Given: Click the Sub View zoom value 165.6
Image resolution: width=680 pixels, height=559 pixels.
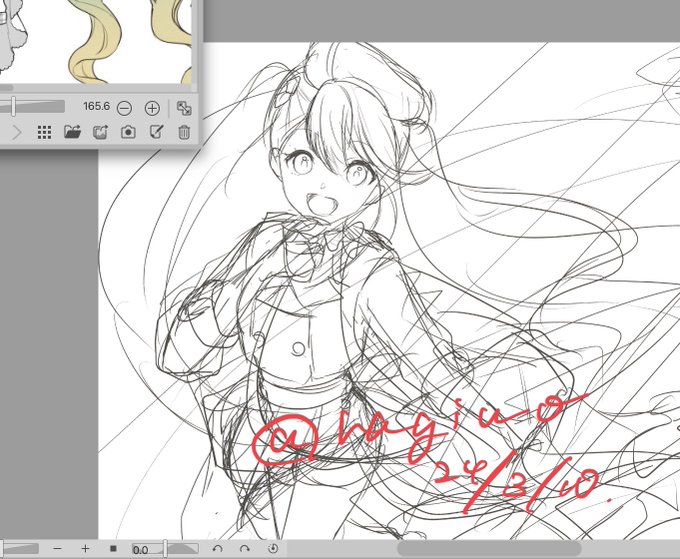Looking at the screenshot, I should click(x=96, y=106).
